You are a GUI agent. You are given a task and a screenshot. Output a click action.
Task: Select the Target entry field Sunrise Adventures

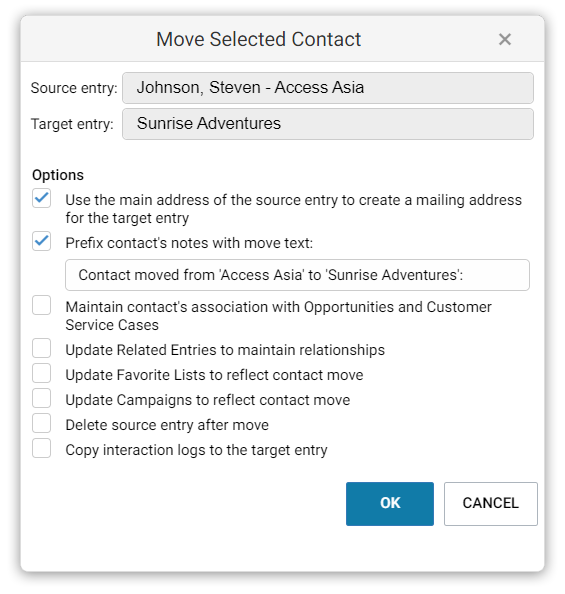tap(328, 124)
